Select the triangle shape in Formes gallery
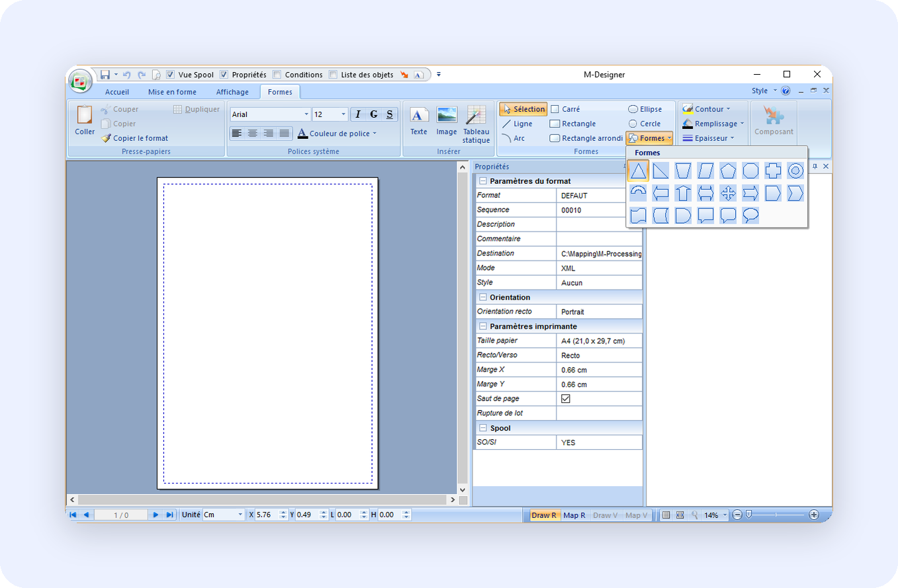Viewport: 898px width, 588px height. coord(638,171)
